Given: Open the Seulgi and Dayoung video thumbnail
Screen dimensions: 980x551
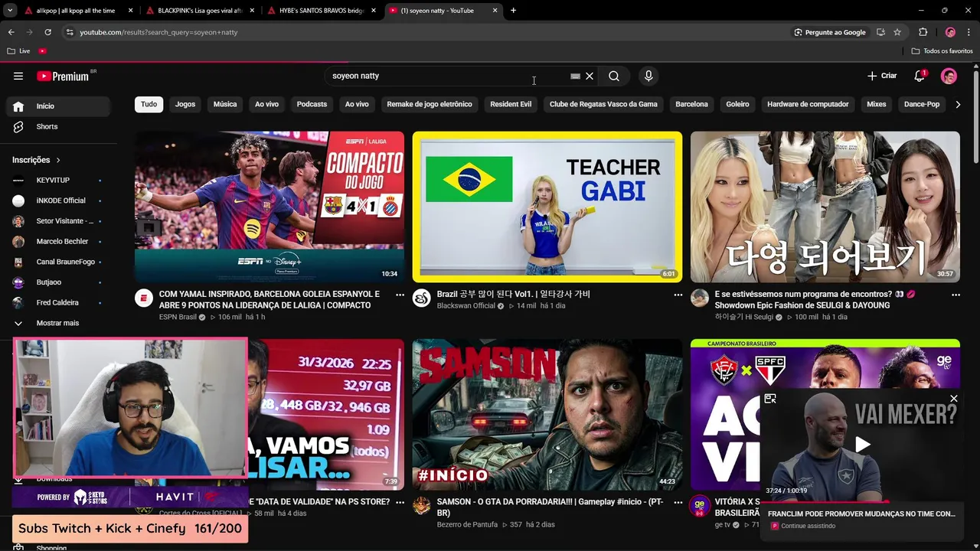Looking at the screenshot, I should click(825, 207).
